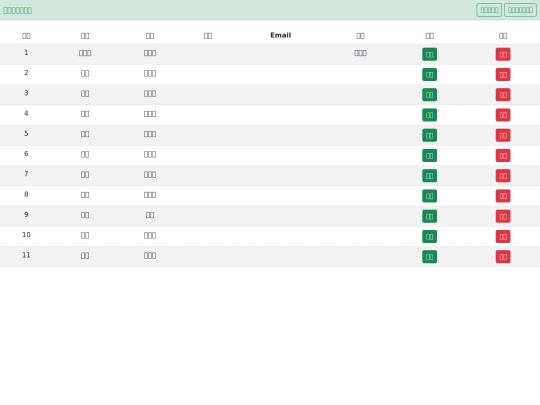Click the red button in row 4
Screen dimensions: 540x405
click(x=503, y=115)
